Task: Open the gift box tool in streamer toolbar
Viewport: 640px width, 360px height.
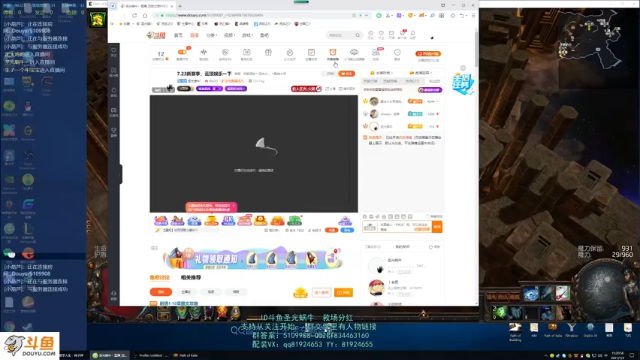Action: [x=268, y=53]
